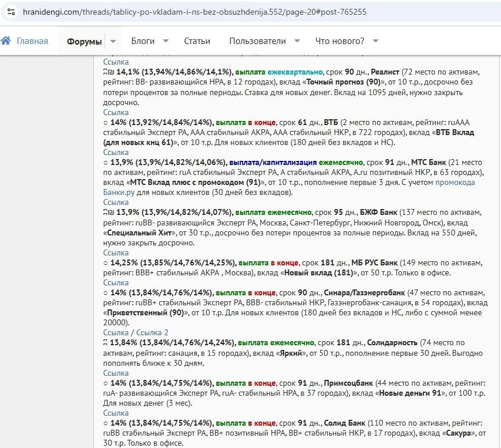Open the Что нового? menu

(x=339, y=41)
